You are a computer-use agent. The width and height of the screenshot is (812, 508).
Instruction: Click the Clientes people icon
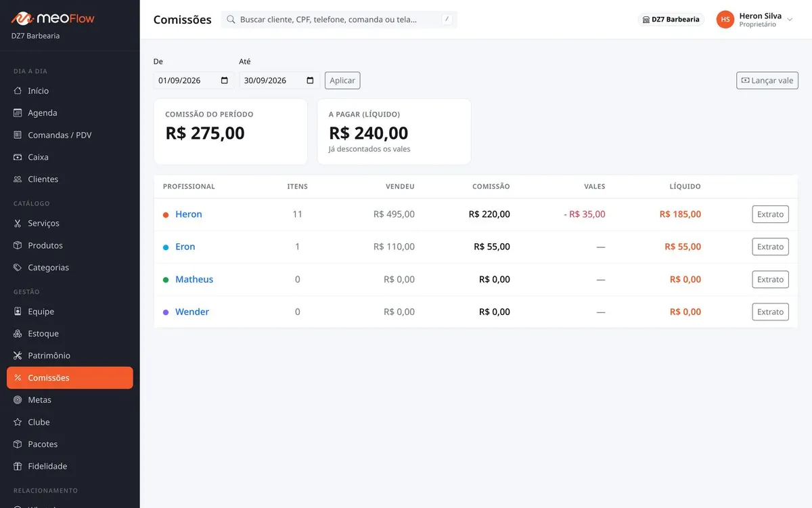pos(18,179)
